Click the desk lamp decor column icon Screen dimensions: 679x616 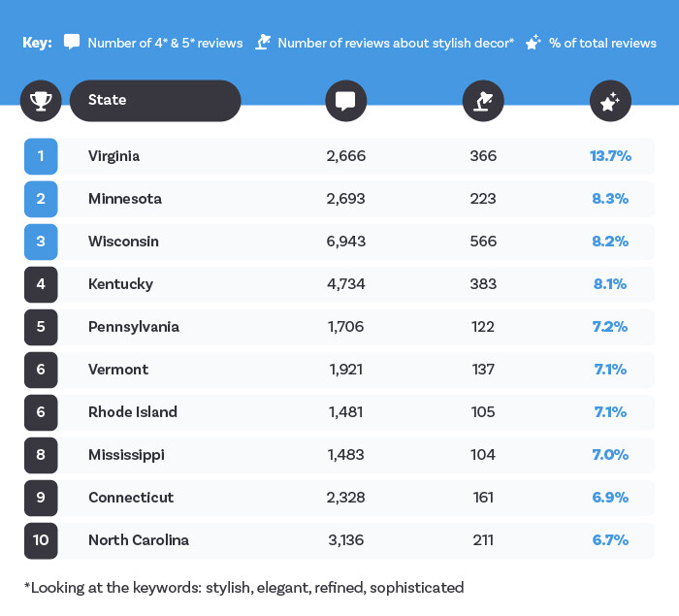pos(483,101)
